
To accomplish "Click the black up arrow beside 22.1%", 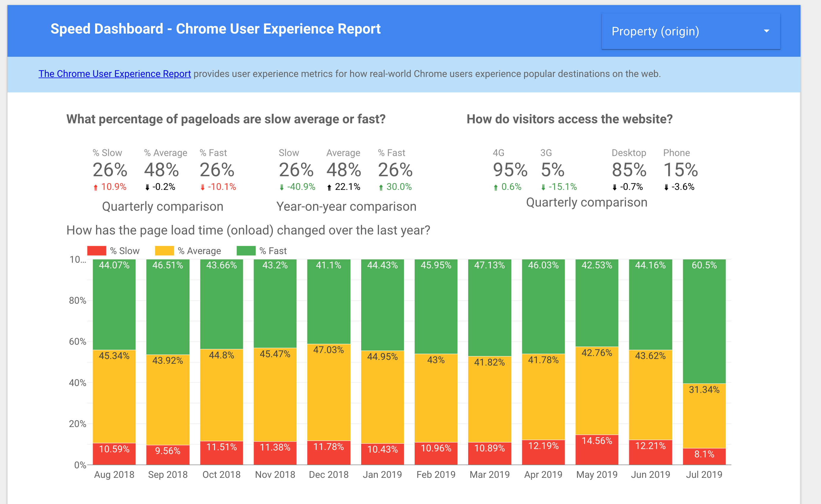I will pos(329,188).
